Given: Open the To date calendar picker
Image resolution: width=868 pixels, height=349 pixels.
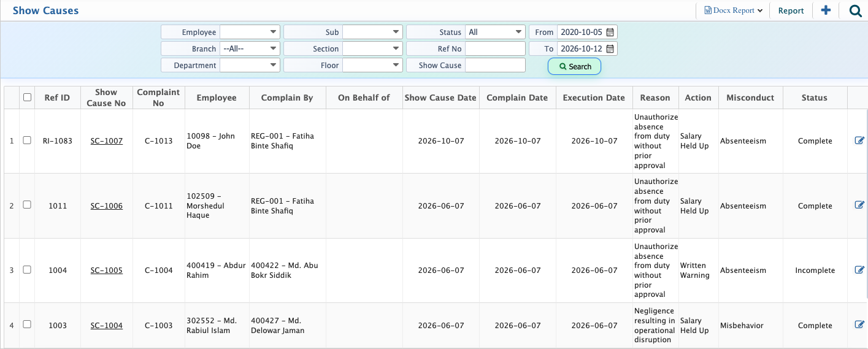Looking at the screenshot, I should (610, 48).
